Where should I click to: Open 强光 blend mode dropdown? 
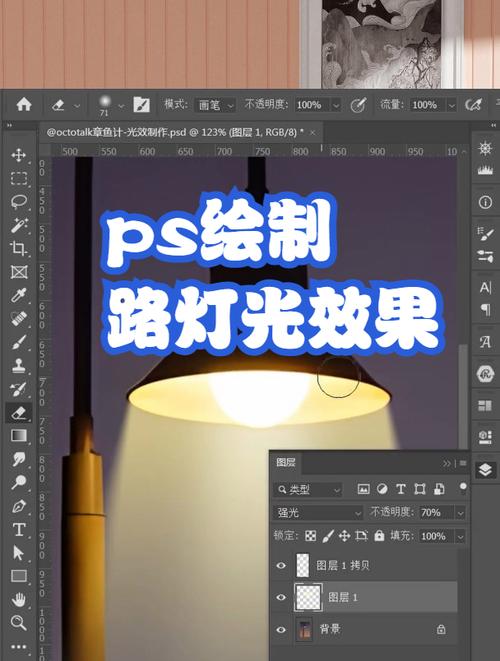pyautogui.click(x=318, y=513)
